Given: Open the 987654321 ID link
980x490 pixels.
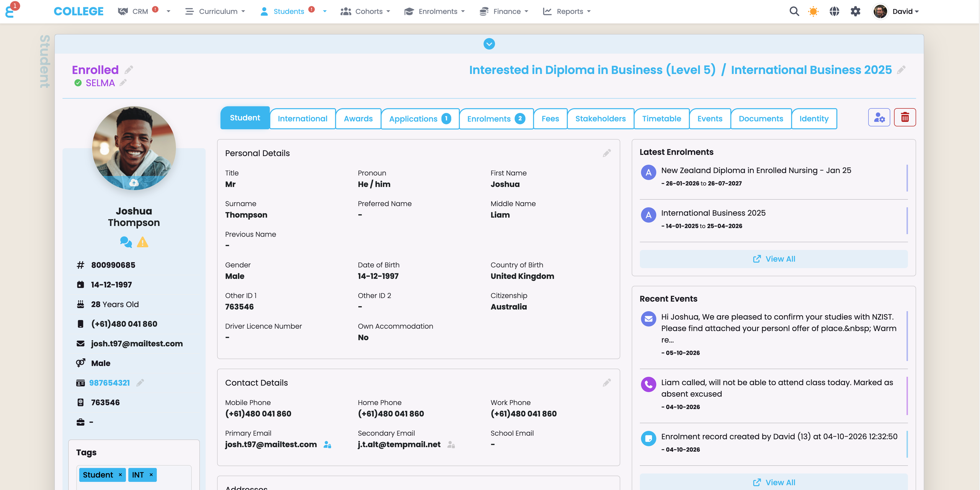Looking at the screenshot, I should tap(109, 383).
